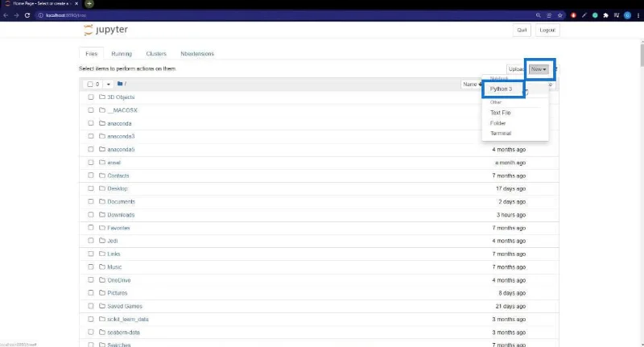Click the site info icon in the address bar
Image resolution: width=644 pixels, height=347 pixels.
point(41,15)
